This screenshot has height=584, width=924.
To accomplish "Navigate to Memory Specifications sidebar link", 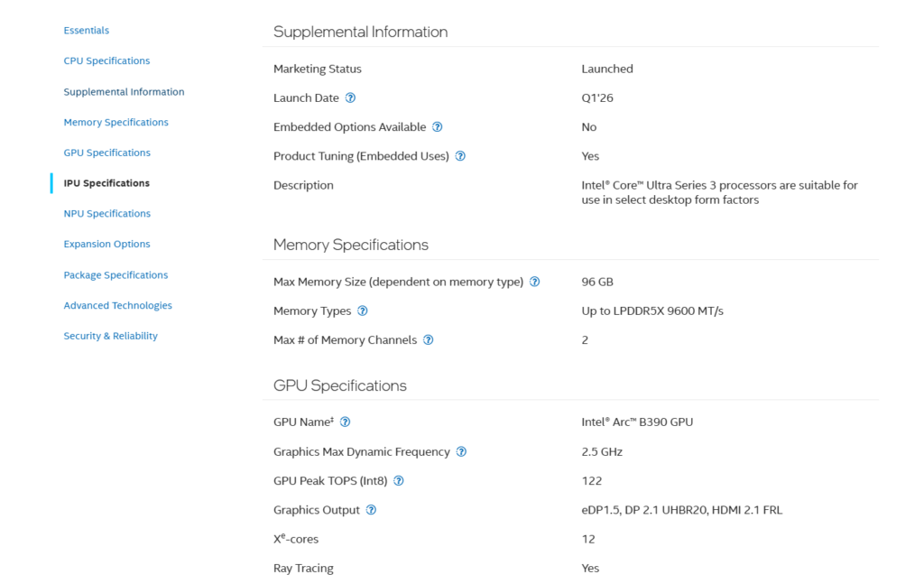I will [115, 122].
